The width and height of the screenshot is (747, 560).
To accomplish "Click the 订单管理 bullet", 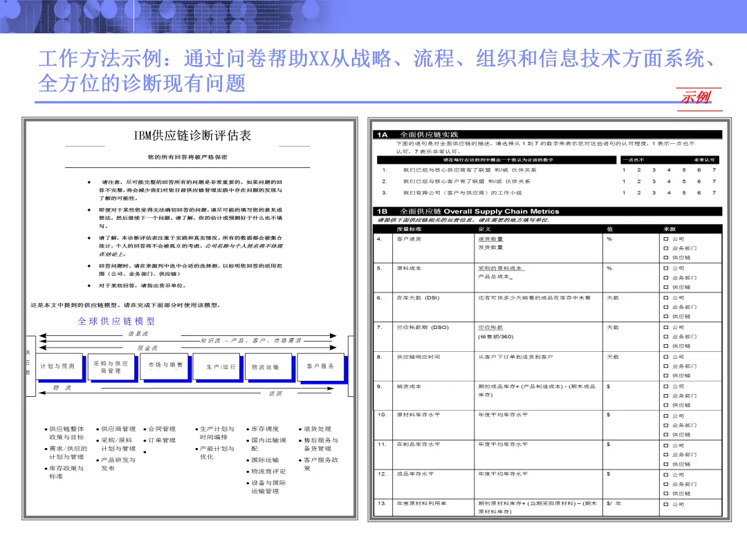I will click(x=162, y=440).
